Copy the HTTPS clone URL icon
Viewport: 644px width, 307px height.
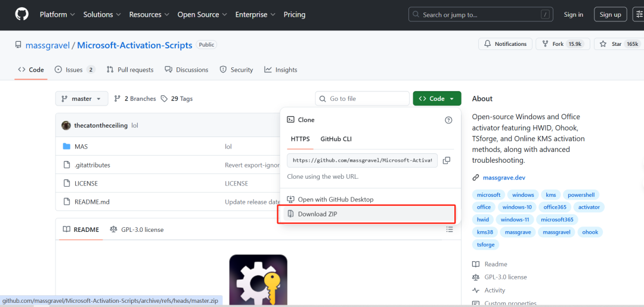(x=447, y=160)
